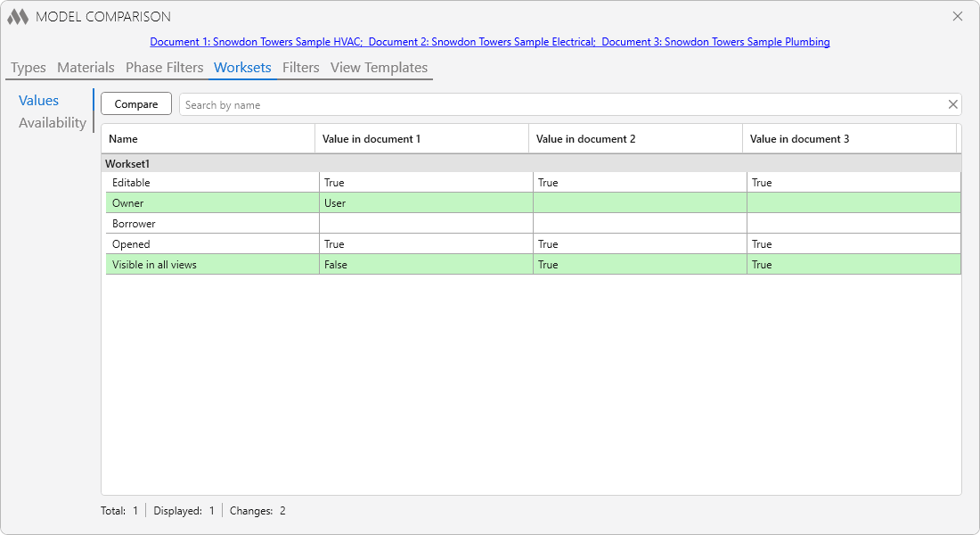The height and width of the screenshot is (535, 980).
Task: Show the Availability side tab
Action: (53, 123)
